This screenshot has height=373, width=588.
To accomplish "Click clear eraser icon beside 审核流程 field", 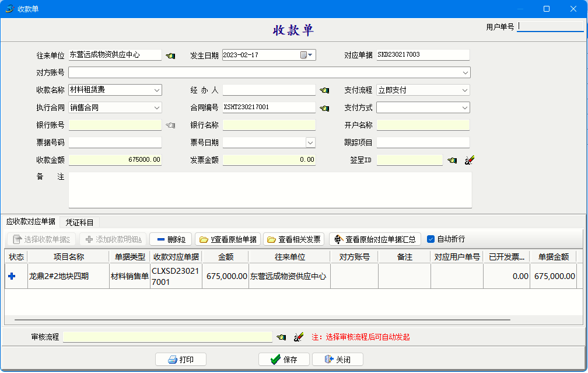I will point(298,337).
